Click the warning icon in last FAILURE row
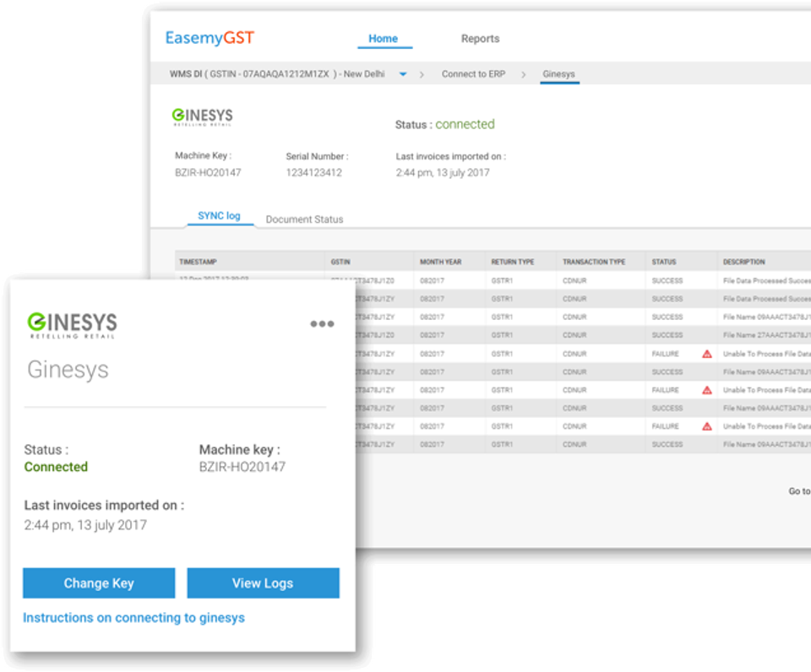The width and height of the screenshot is (811, 672). (x=707, y=426)
